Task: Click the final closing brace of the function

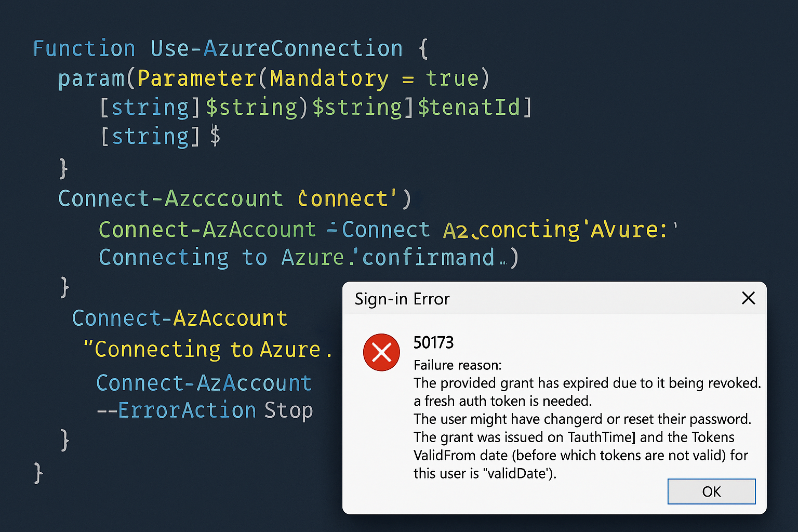Action: tap(38, 473)
